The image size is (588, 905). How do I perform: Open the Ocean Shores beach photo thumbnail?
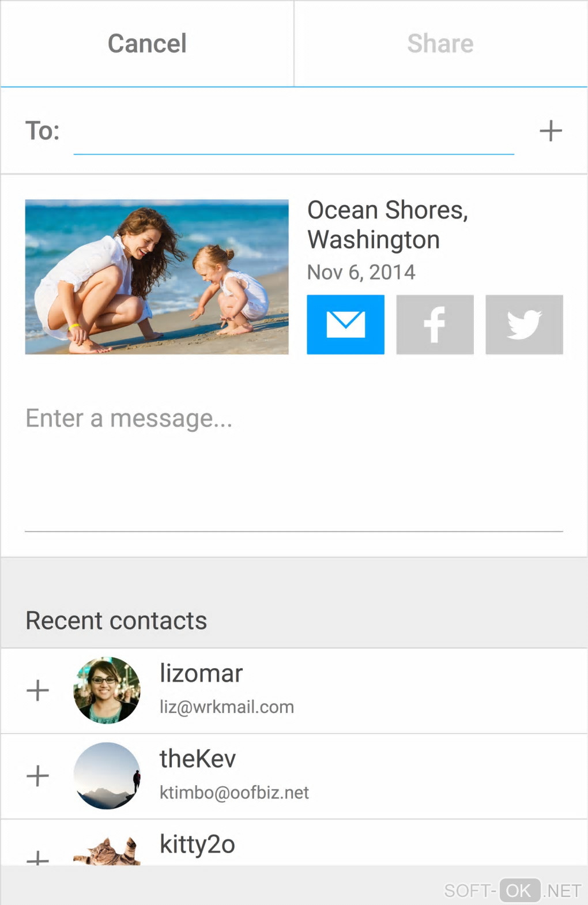click(x=157, y=277)
